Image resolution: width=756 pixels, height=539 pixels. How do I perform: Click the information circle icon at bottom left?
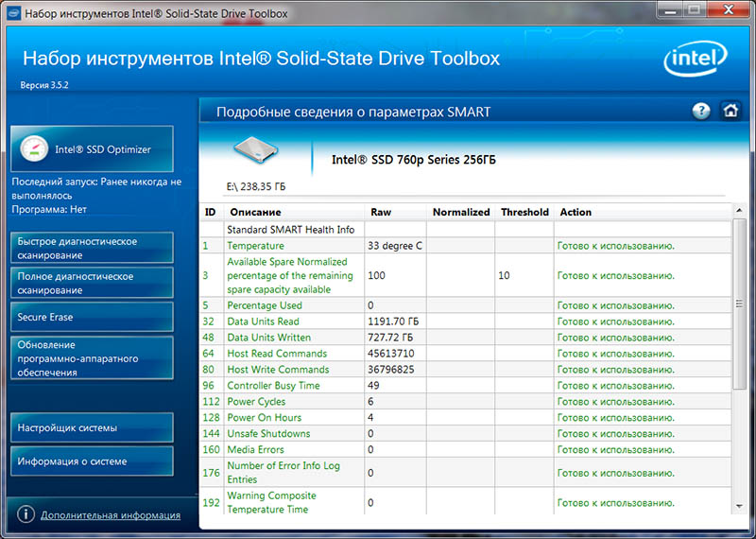pyautogui.click(x=26, y=514)
